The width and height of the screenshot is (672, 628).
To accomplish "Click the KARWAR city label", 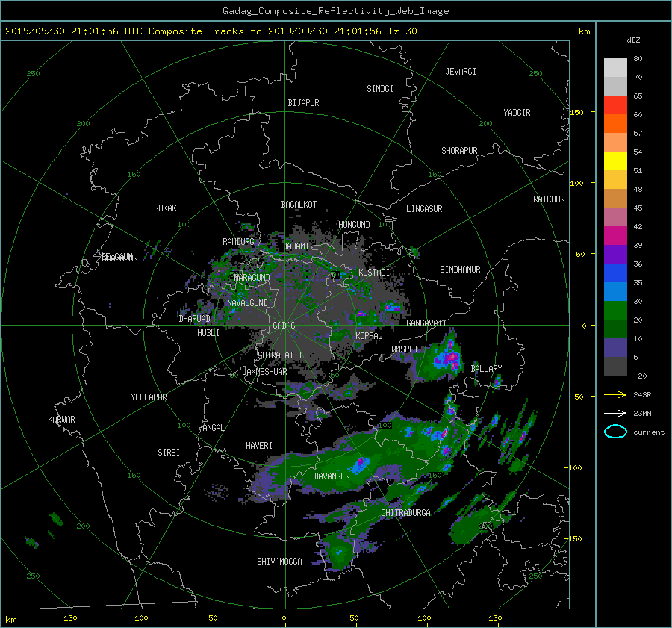I will pos(61,420).
